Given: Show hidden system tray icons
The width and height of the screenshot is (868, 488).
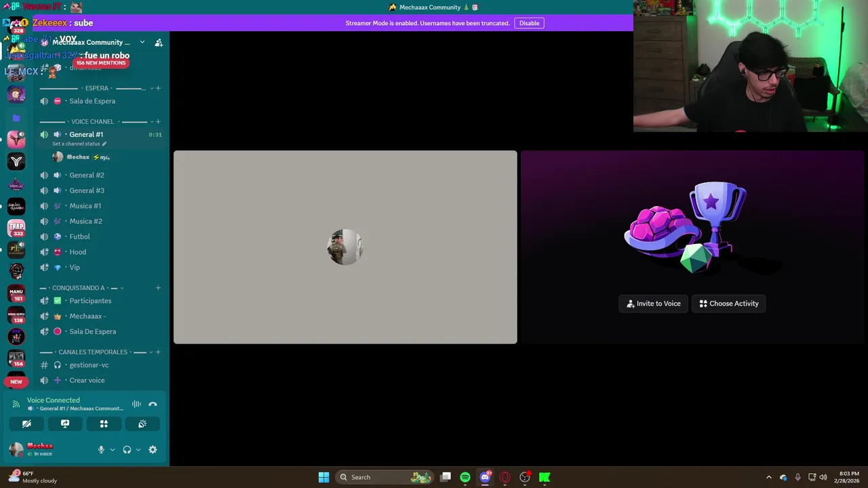Looking at the screenshot, I should [768, 477].
